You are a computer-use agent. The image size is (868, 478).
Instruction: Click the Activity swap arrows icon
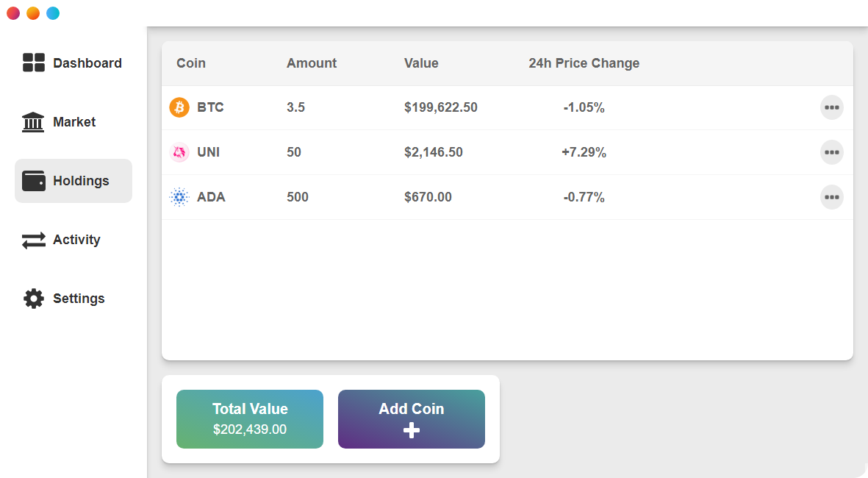click(34, 240)
